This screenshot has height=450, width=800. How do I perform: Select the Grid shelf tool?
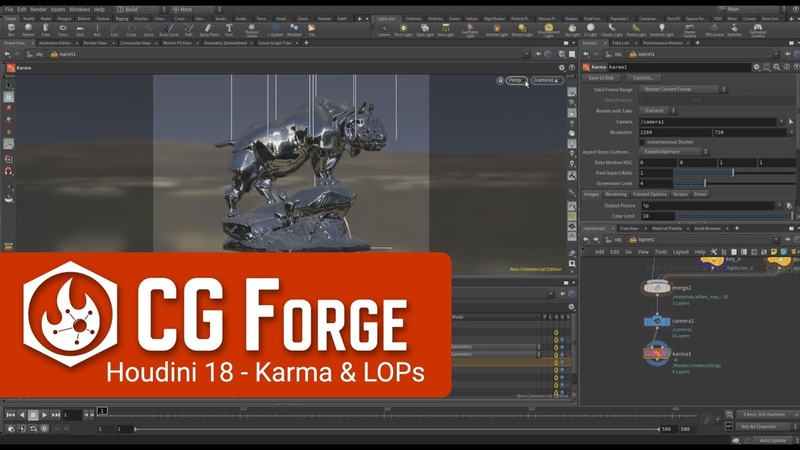tap(80, 30)
